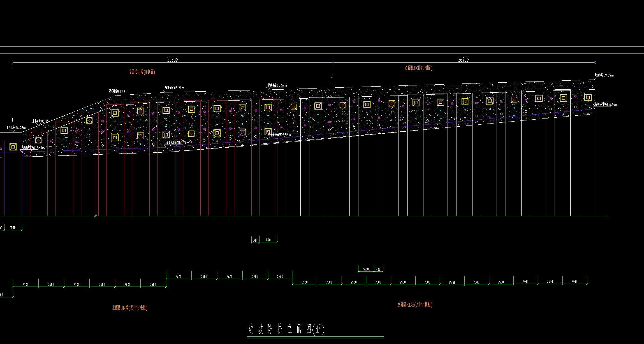Select the orange IJ段(8剖面) label

pyautogui.click(x=142, y=72)
